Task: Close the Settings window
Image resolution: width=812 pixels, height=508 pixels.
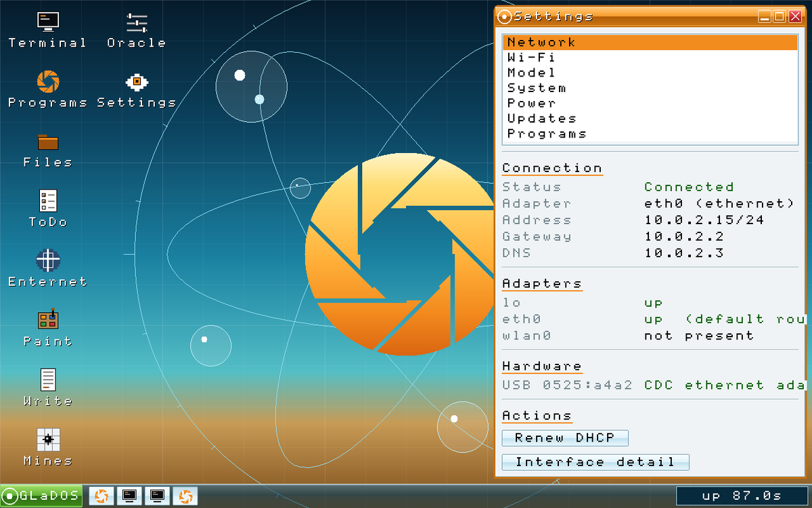Action: (795, 16)
